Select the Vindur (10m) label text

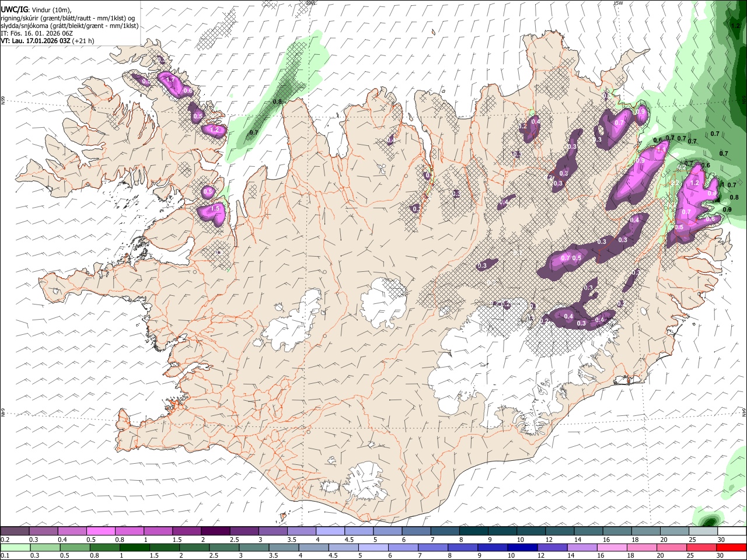(x=51, y=10)
